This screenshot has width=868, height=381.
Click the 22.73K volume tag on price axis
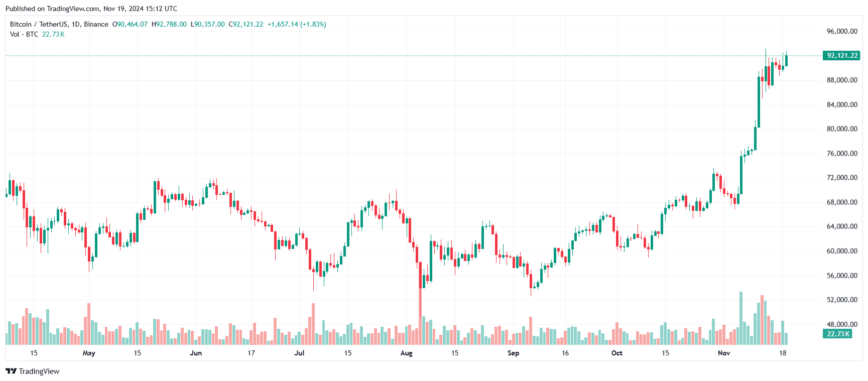[x=838, y=334]
